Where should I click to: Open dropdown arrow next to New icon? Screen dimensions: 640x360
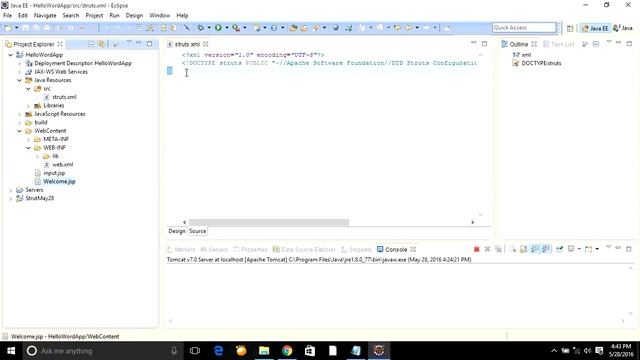pos(16,28)
